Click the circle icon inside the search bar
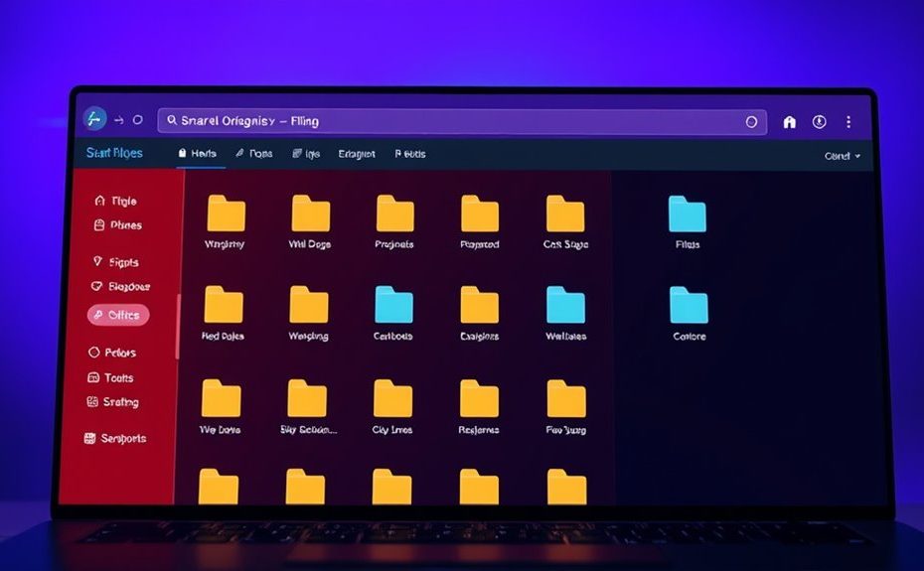The width and height of the screenshot is (924, 571). pos(751,122)
